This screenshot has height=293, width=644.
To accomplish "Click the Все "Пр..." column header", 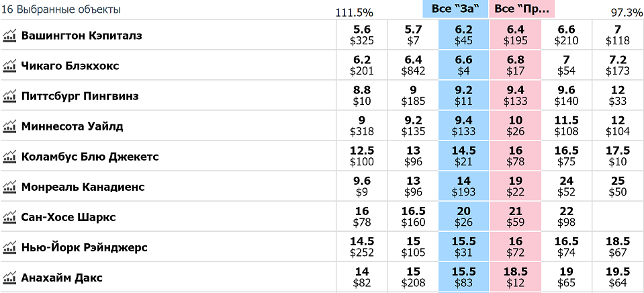I will tap(522, 9).
